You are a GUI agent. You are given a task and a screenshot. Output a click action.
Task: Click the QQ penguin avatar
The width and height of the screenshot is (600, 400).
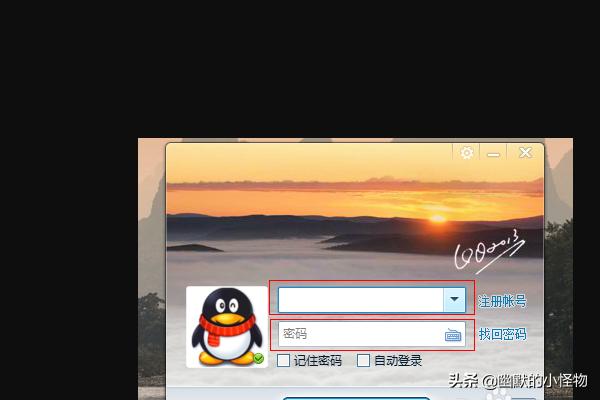point(227,326)
